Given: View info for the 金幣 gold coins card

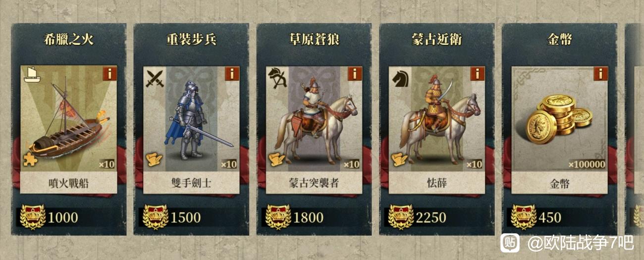Looking at the screenshot, I should coord(601,74).
